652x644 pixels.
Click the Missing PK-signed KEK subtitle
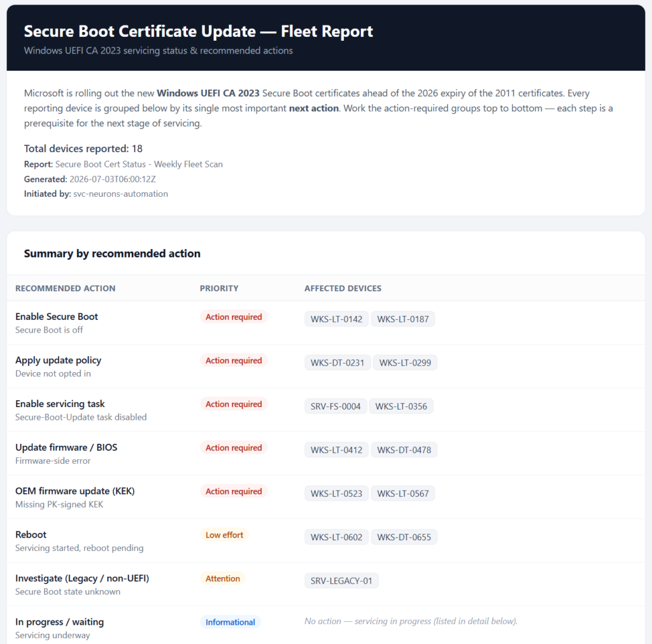point(59,504)
